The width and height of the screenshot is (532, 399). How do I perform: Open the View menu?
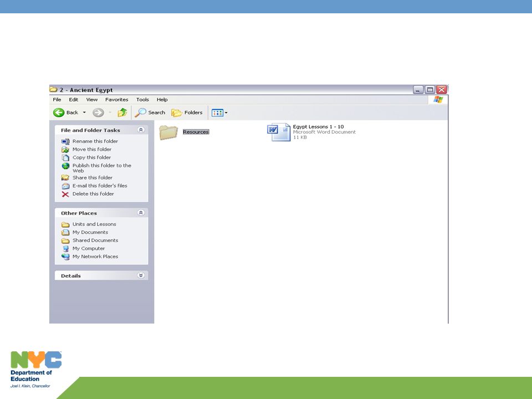tap(91, 99)
